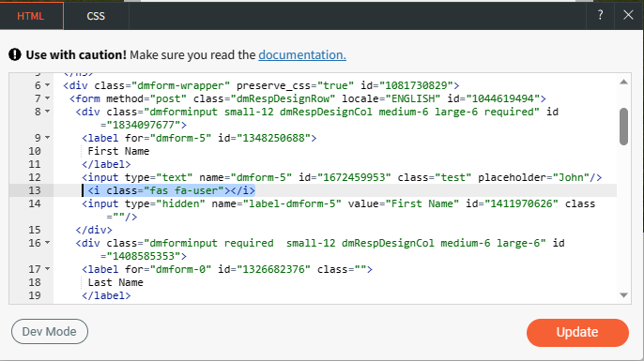644x361 pixels.
Task: Collapse the code fold on line 6
Action: point(48,85)
